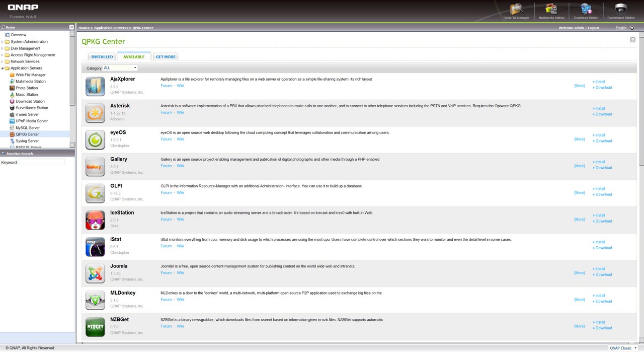
Task: Download the NZBGet package
Action: pos(603,328)
